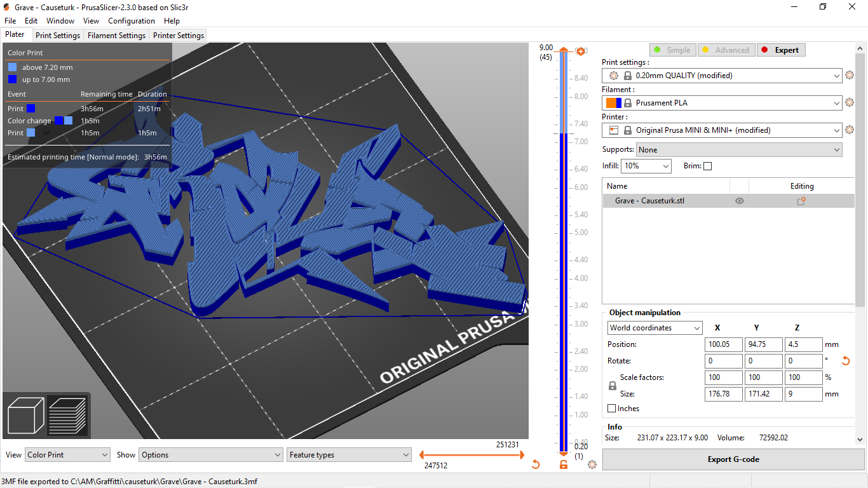Switch to the Filament Settings tab
Image resolution: width=868 pixels, height=488 pixels.
[x=117, y=36]
